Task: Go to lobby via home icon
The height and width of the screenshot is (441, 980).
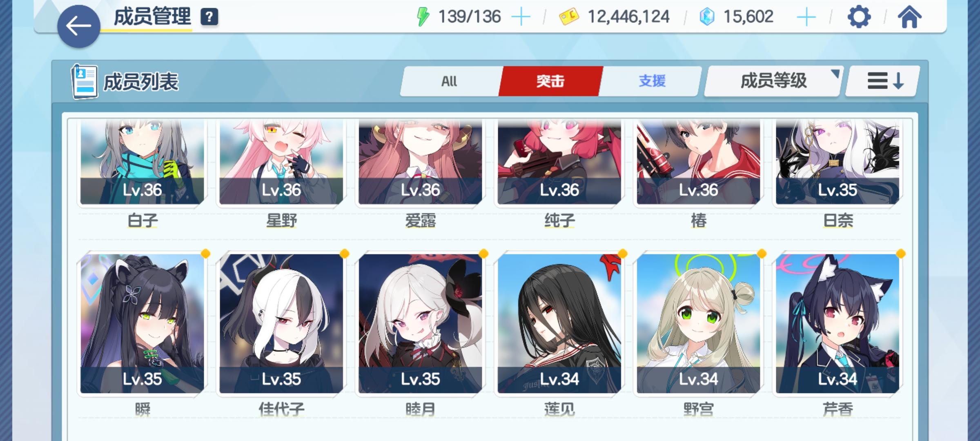Action: 909,17
